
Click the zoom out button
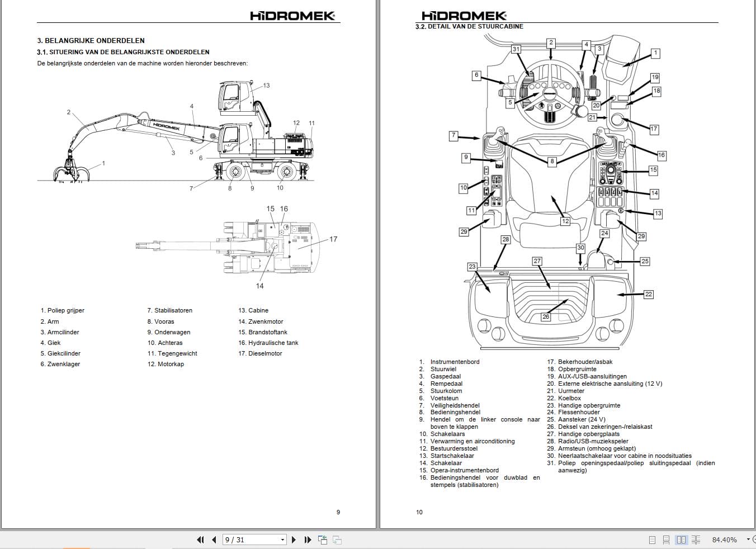point(754,539)
